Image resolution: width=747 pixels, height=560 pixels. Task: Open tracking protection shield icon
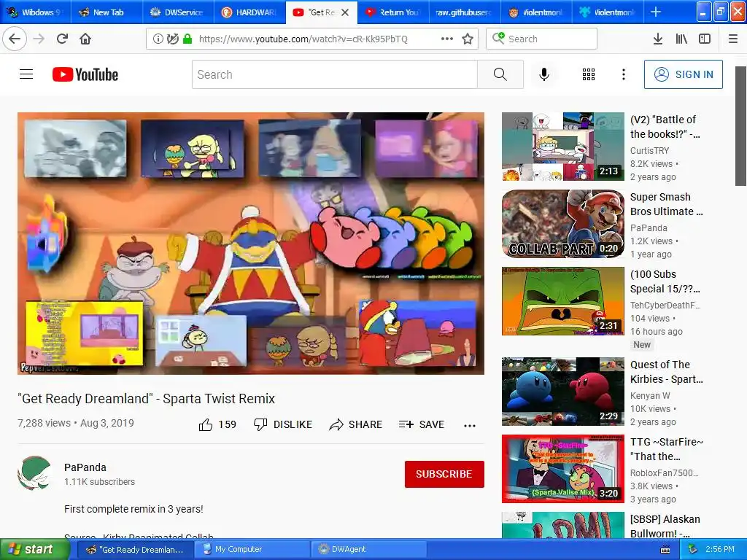click(173, 39)
